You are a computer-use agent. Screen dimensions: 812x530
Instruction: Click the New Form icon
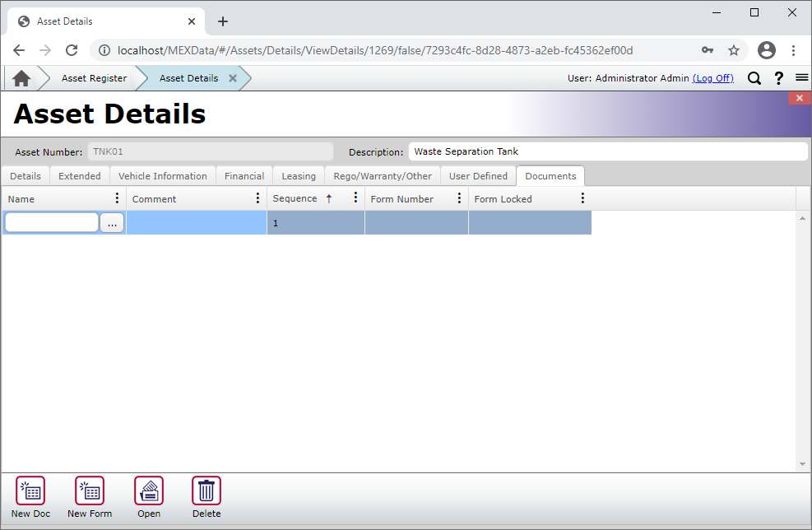tap(89, 491)
